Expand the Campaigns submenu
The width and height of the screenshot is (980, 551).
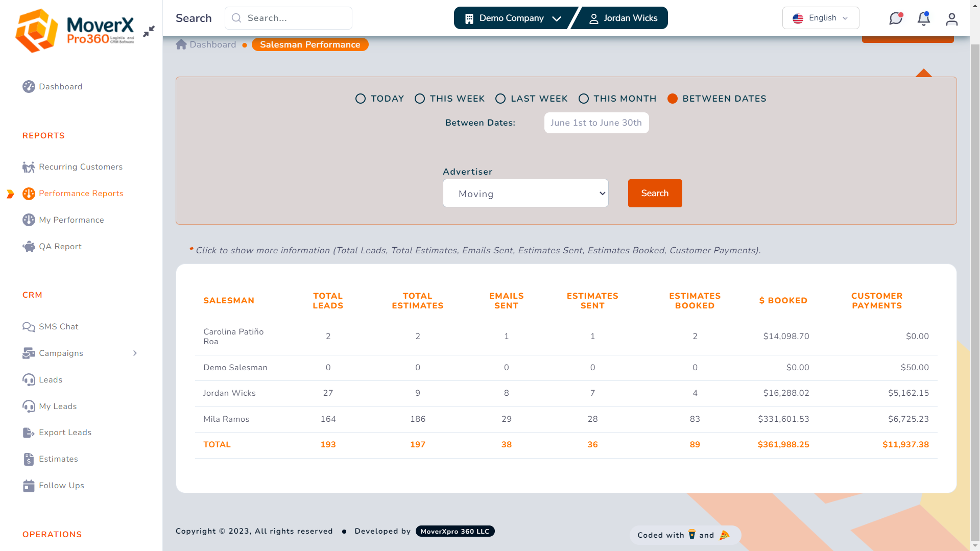coord(134,353)
